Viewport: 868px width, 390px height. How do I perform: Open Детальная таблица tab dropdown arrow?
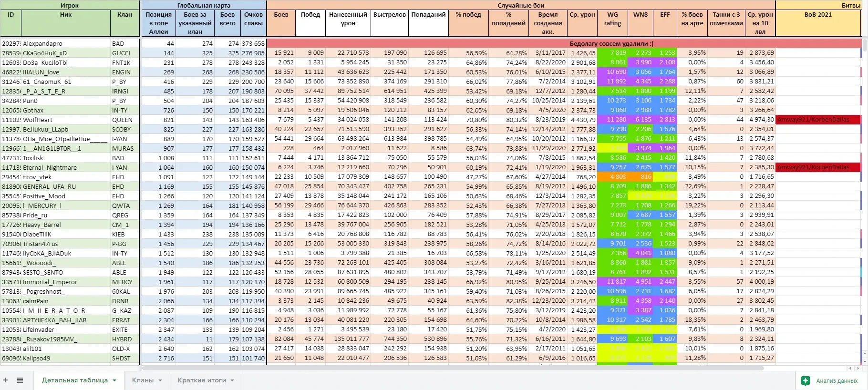tap(114, 380)
